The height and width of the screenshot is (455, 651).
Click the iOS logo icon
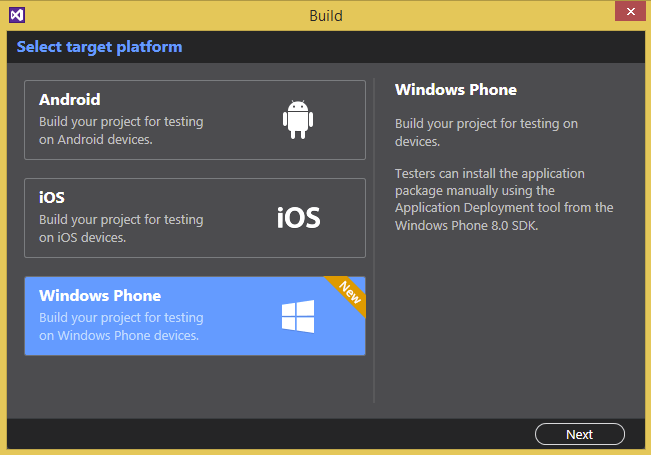click(x=299, y=218)
